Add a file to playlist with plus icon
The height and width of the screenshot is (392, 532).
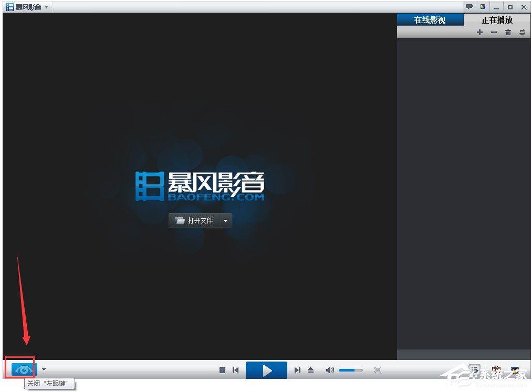tap(480, 32)
